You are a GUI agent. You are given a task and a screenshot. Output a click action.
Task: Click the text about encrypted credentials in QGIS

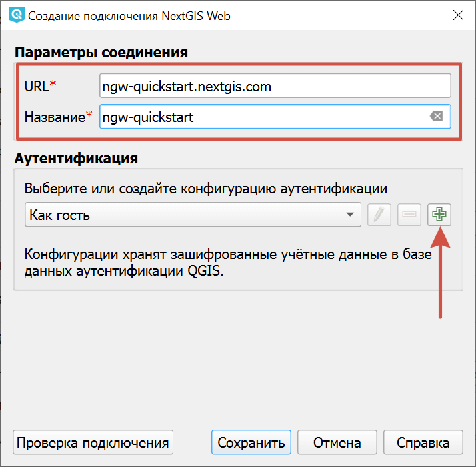[228, 262]
